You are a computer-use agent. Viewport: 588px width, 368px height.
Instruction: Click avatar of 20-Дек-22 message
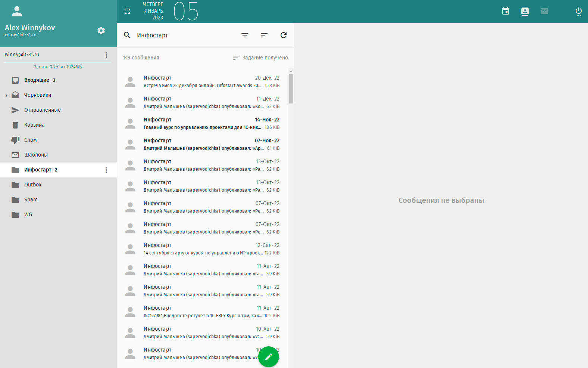point(130,81)
